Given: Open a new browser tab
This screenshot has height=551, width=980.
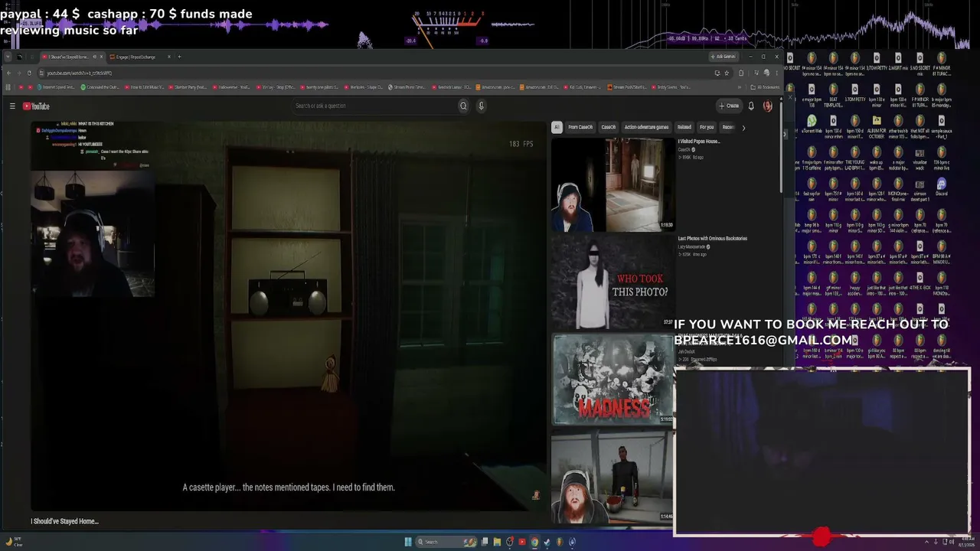Looking at the screenshot, I should (180, 57).
